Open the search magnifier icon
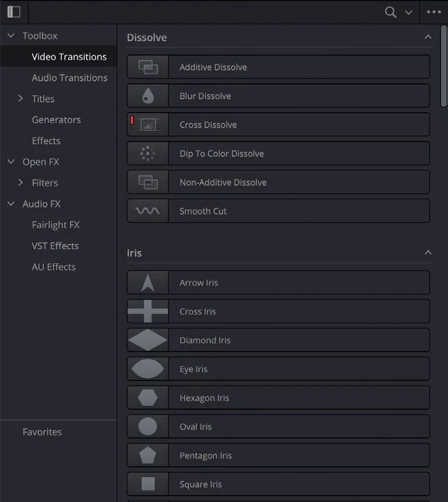 pos(390,12)
